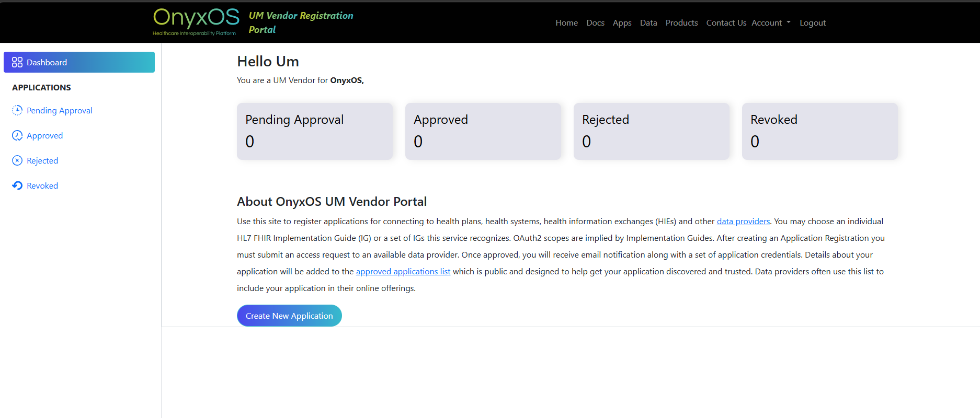Go to Home in top navigation
The height and width of the screenshot is (418, 980).
pyautogui.click(x=566, y=22)
